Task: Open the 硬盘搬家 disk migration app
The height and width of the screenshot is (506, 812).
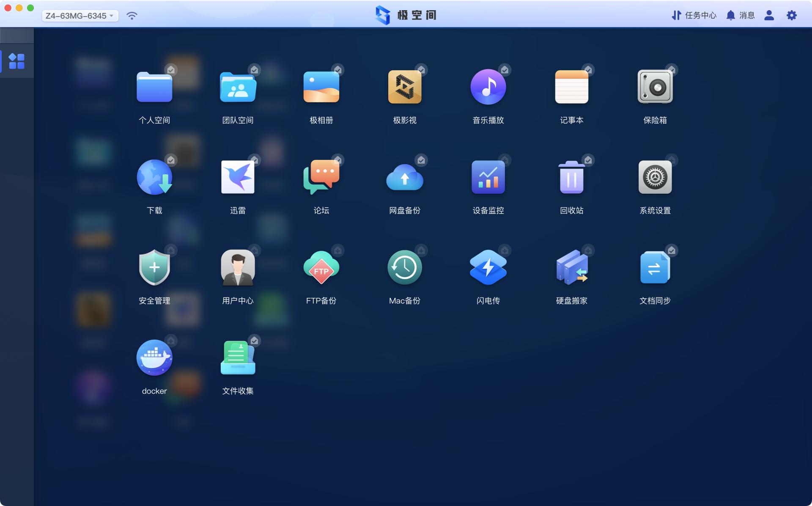Action: (x=571, y=268)
